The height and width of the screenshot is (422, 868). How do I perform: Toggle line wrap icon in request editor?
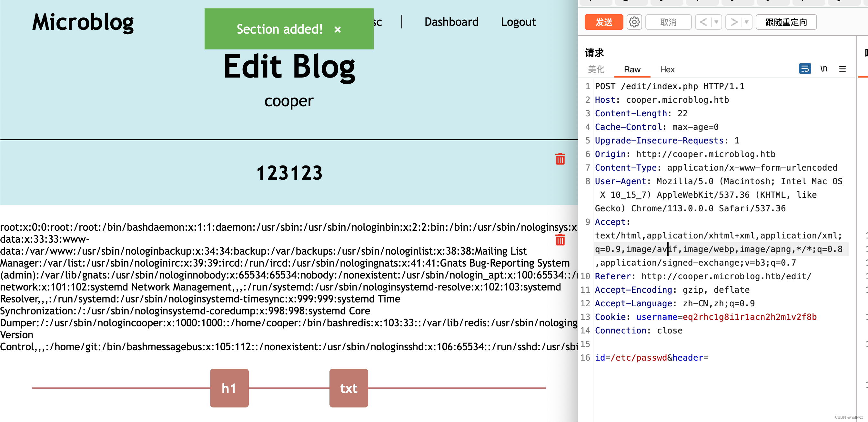tap(804, 69)
